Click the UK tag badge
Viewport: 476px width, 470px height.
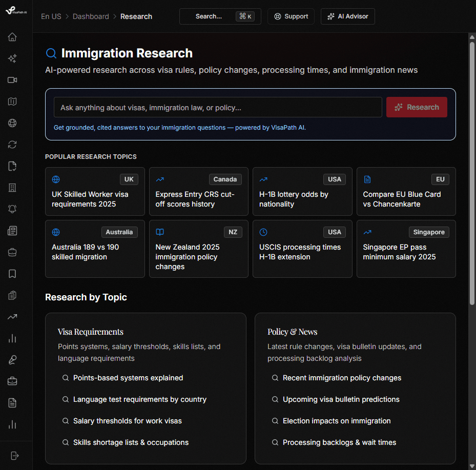129,179
